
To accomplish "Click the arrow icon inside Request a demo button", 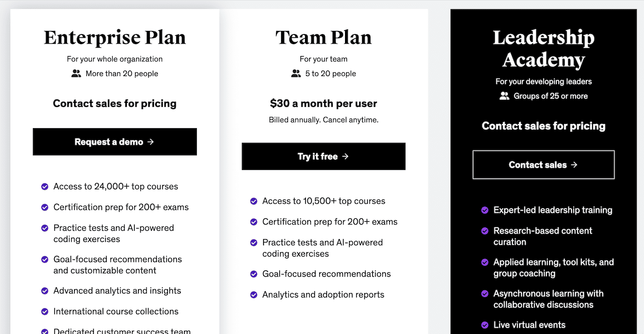I will pos(150,142).
